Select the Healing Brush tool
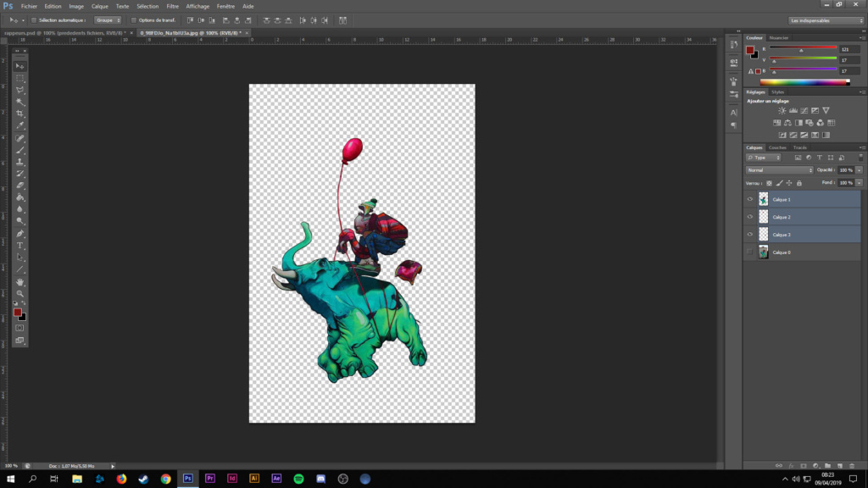Viewport: 868px width, 488px height. tap(20, 138)
